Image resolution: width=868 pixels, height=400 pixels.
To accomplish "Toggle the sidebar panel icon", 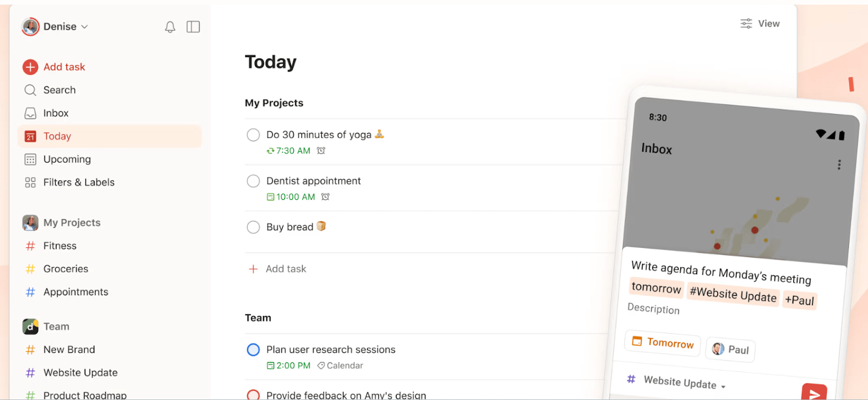I will point(193,26).
